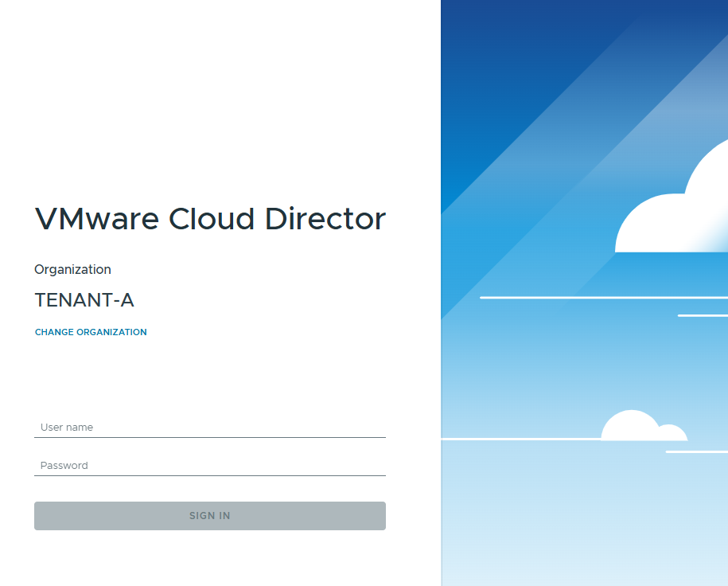Focus the Password input field
728x586 pixels.
tap(210, 466)
